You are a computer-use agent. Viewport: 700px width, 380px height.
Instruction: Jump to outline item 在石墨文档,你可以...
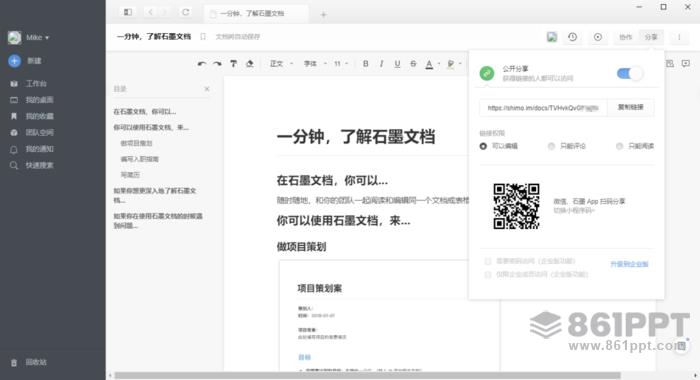(x=145, y=112)
